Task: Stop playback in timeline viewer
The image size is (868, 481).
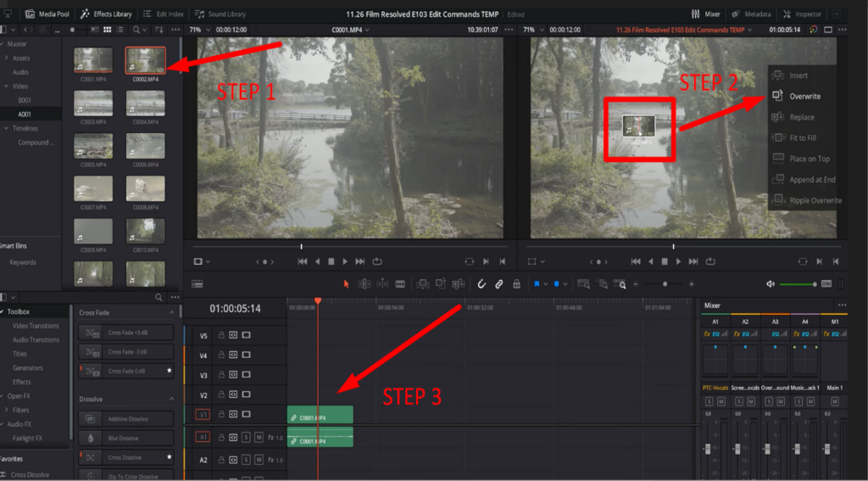Action: coord(665,261)
